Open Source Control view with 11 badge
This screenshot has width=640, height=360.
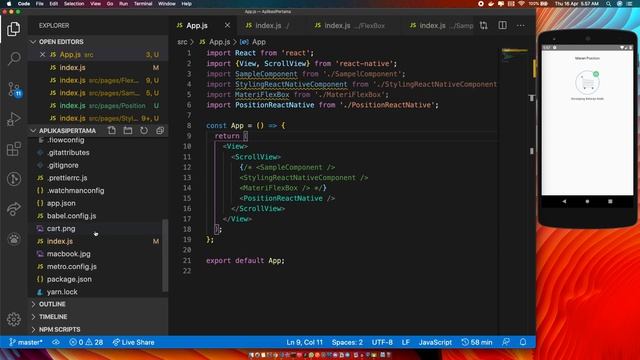click(14, 89)
